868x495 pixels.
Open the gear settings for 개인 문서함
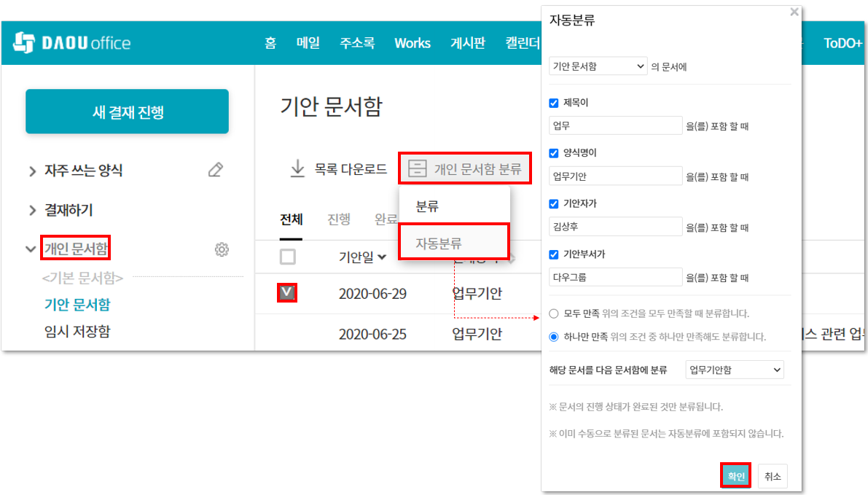click(222, 249)
